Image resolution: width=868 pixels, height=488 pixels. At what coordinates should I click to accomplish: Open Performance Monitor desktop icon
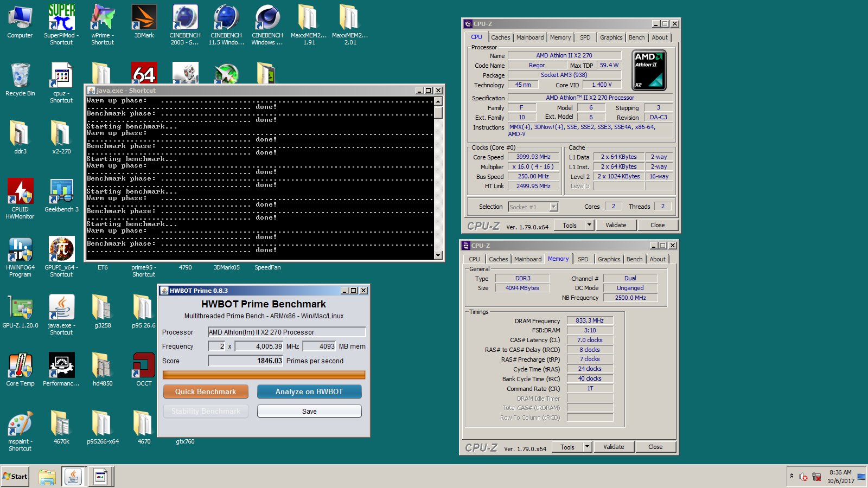[61, 369]
